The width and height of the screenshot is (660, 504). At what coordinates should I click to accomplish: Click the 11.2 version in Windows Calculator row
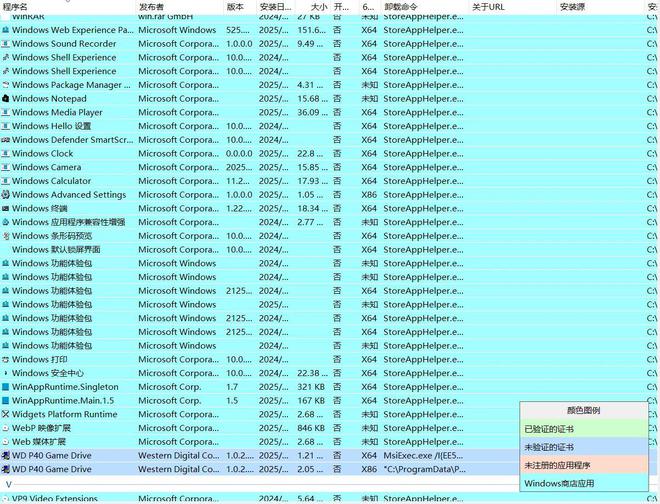239,181
